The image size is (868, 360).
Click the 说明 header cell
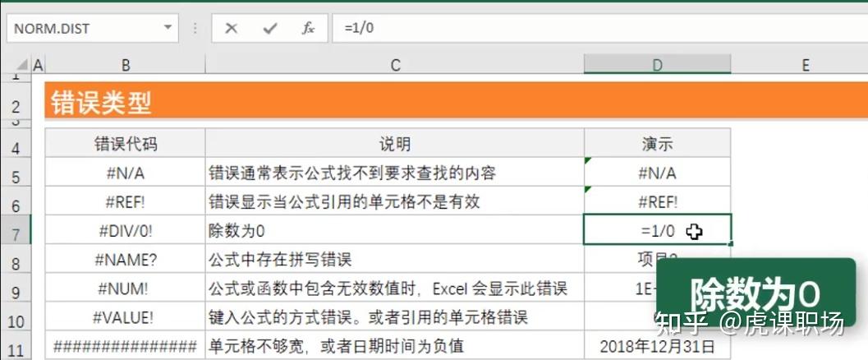point(395,143)
